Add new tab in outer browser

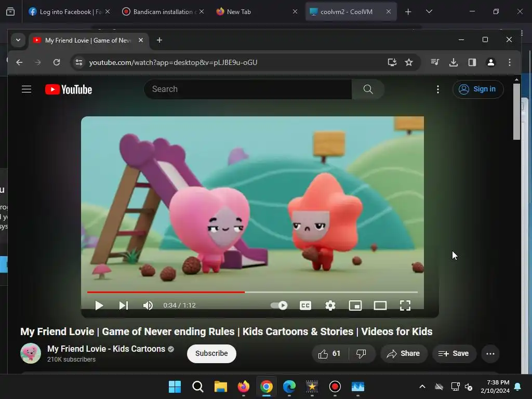click(408, 12)
